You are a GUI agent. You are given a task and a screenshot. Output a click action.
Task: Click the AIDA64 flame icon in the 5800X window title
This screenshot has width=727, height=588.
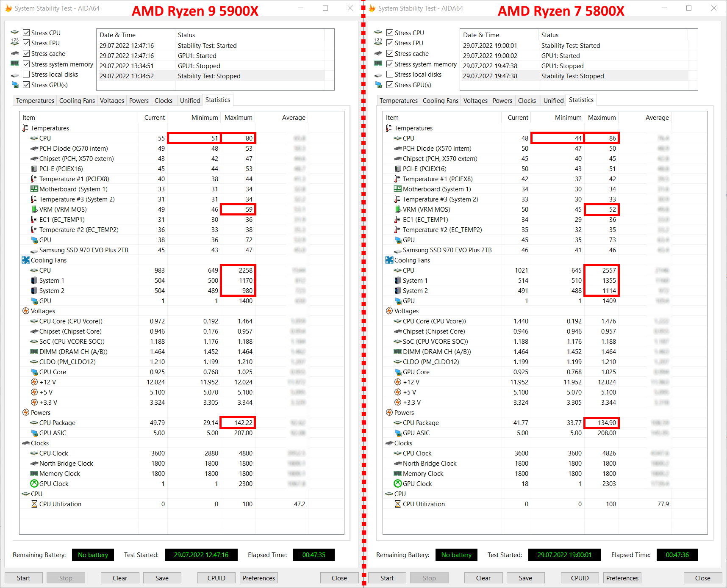click(372, 8)
